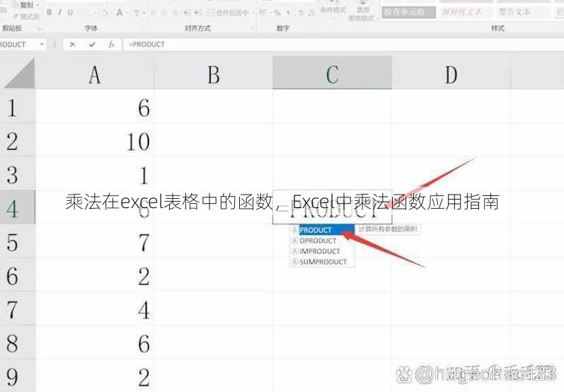Click cell A8 containing 6
Screen dimensions: 564x392
(95, 342)
